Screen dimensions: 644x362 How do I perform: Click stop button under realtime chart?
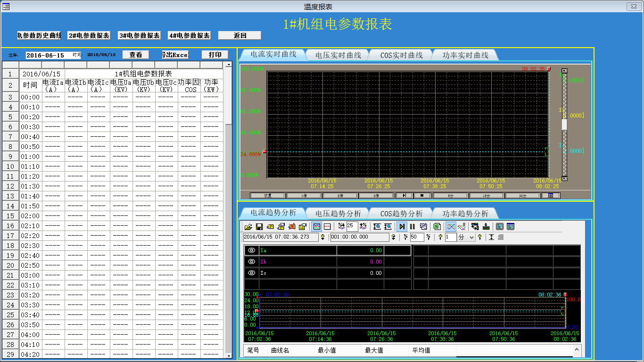coord(422,195)
